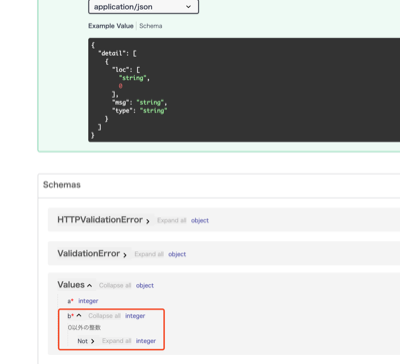
Task: Click the red 0 value in example JSON
Action: (x=120, y=86)
